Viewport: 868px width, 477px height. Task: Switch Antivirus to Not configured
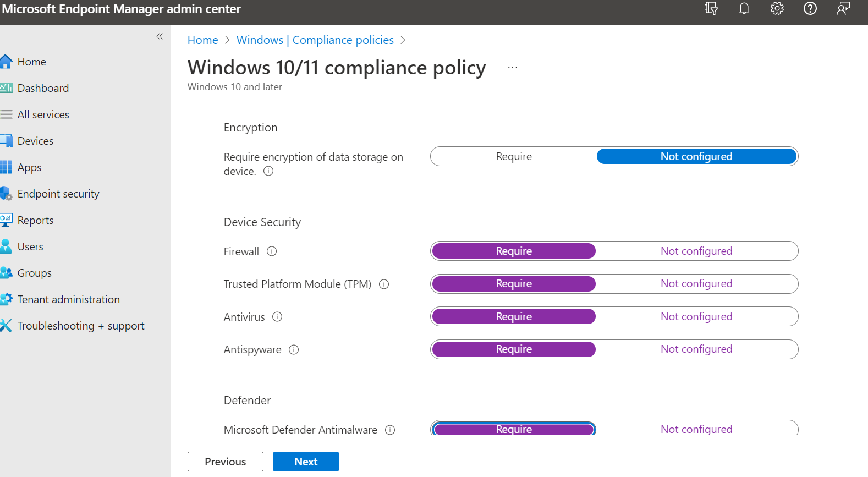tap(696, 317)
